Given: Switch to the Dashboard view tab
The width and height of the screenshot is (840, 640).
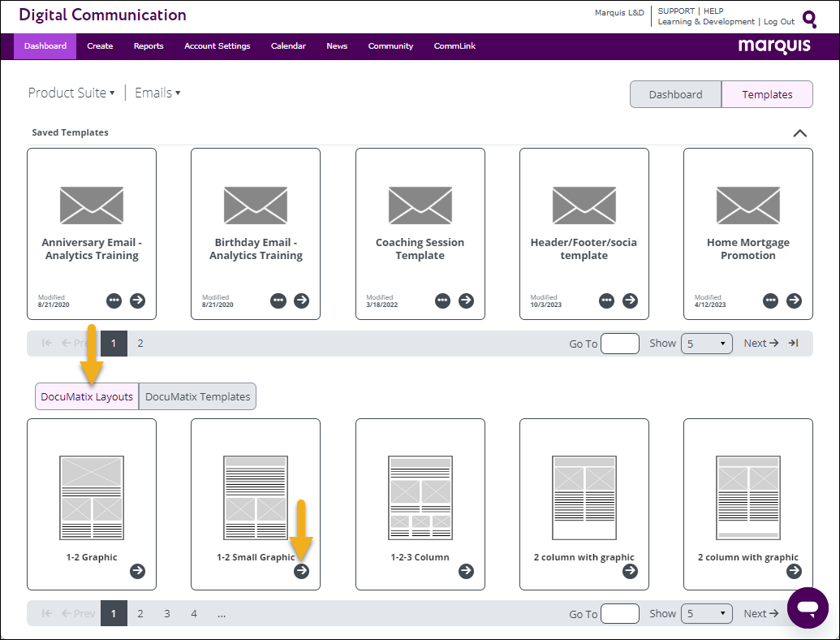Looking at the screenshot, I should click(675, 94).
